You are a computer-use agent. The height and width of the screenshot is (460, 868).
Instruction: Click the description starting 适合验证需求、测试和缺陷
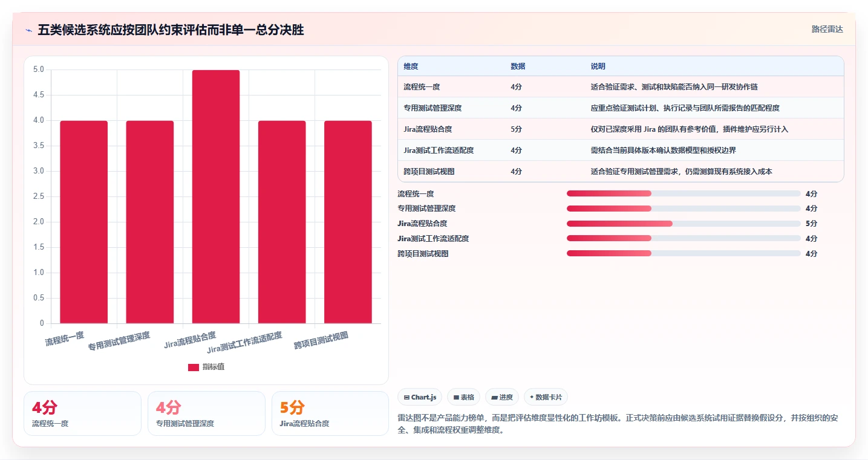(x=674, y=87)
